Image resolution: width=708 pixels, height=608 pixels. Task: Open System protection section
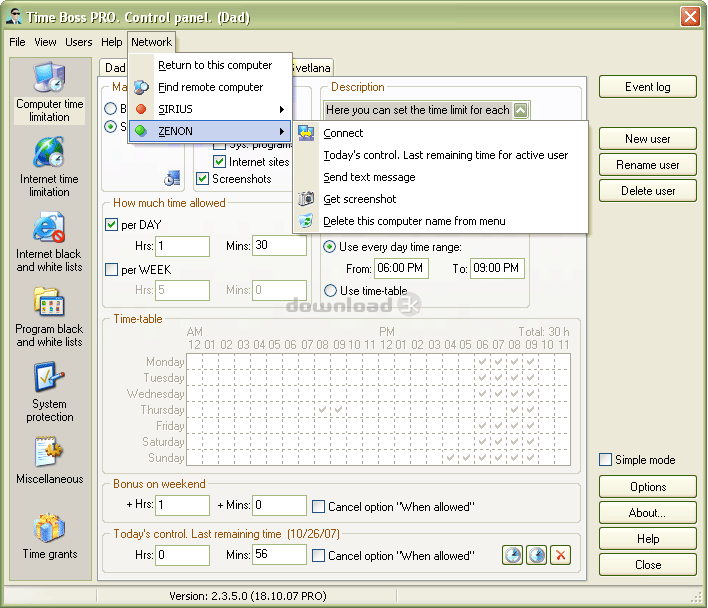coord(49,393)
